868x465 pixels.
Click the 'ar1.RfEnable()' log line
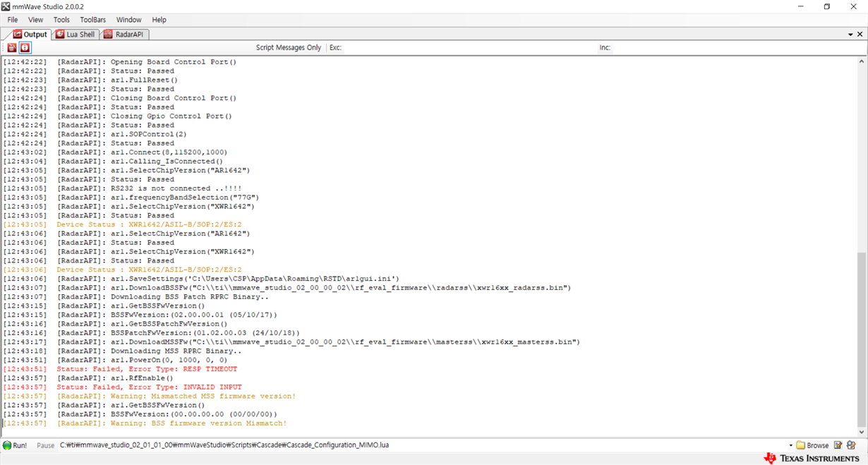click(x=88, y=378)
